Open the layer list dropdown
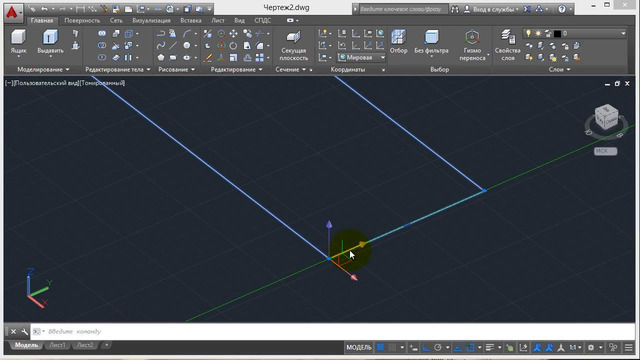 [623, 33]
